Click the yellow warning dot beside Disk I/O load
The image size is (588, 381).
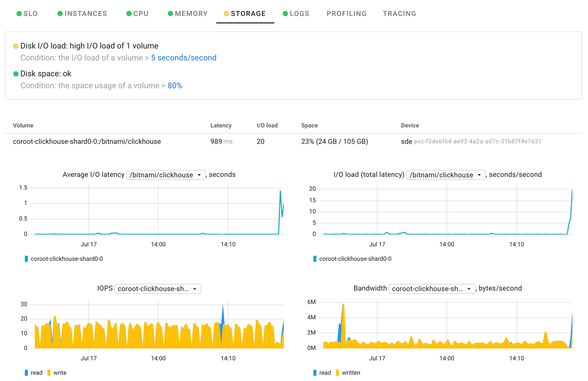(16, 46)
